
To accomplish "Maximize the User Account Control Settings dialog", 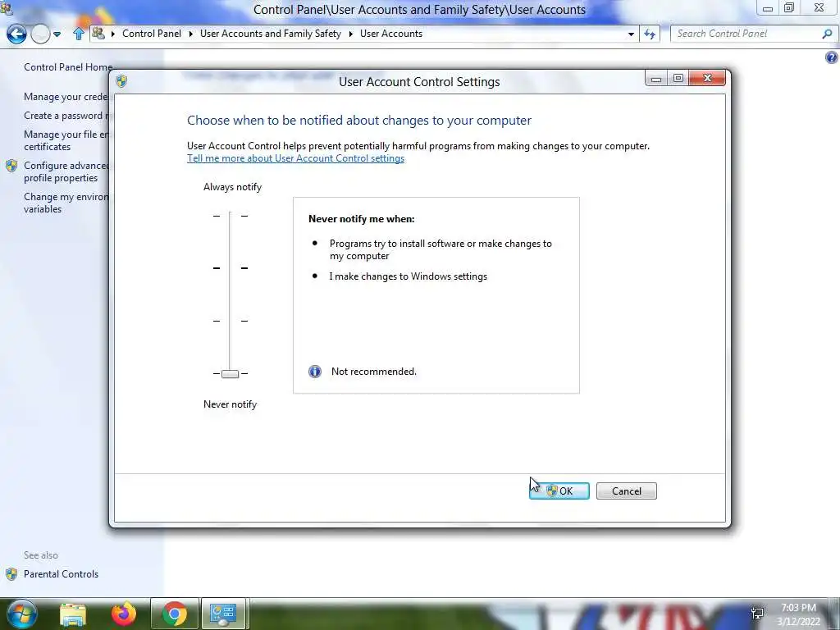I will pyautogui.click(x=678, y=78).
